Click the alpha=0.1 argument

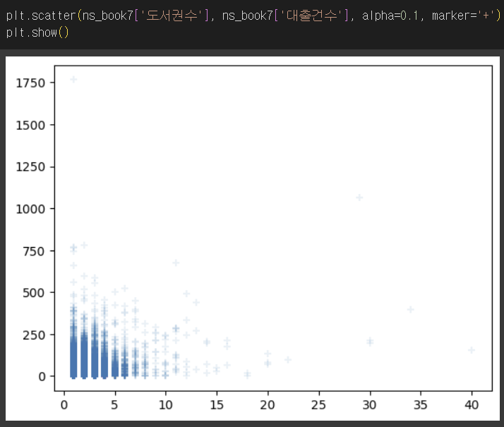pos(390,16)
